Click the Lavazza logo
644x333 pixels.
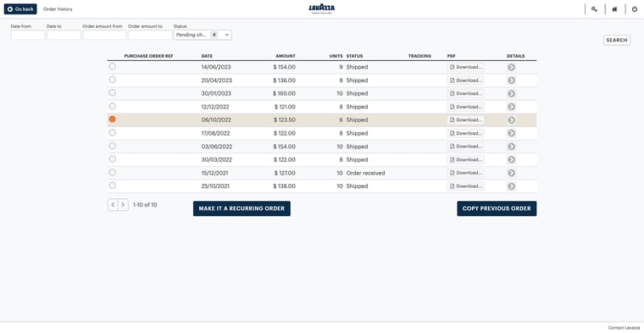pyautogui.click(x=322, y=8)
